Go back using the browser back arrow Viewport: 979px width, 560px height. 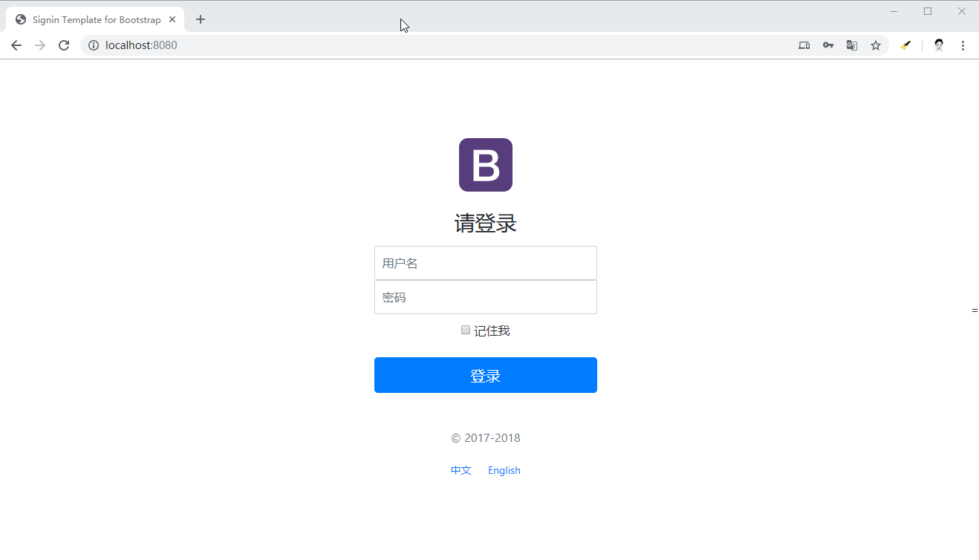pos(16,45)
